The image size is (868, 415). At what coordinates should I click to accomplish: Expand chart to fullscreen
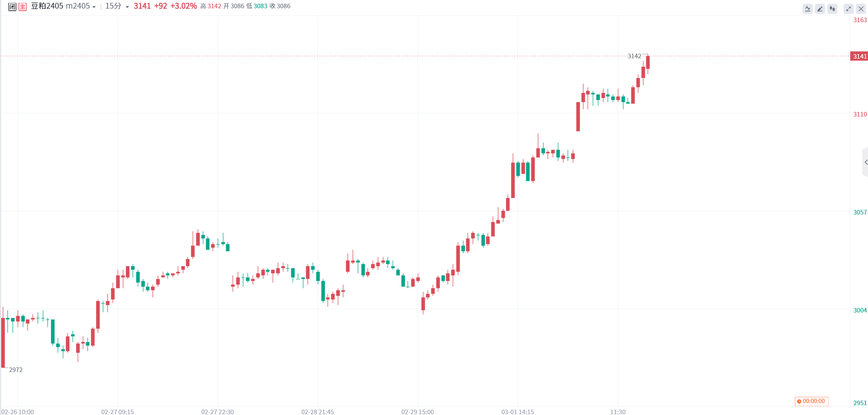click(848, 9)
